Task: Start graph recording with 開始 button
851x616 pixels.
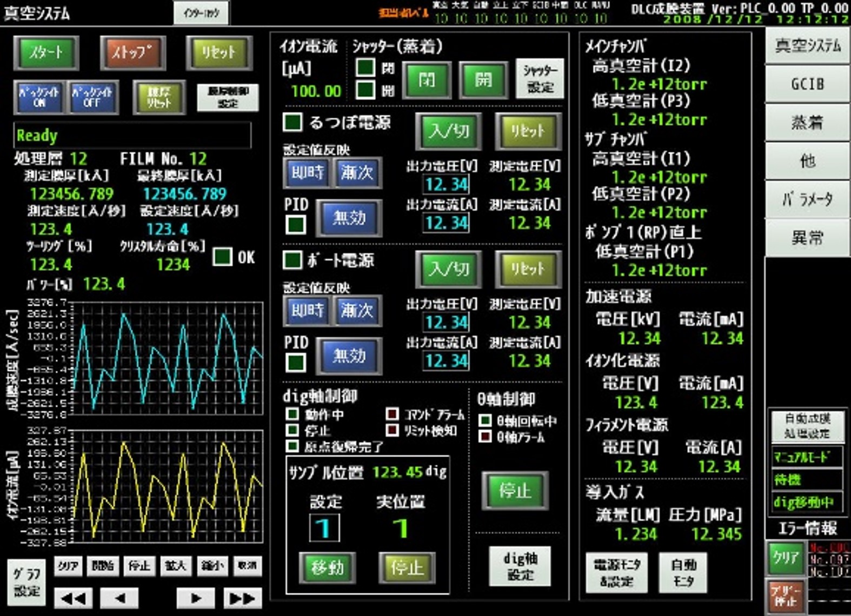Action: pyautogui.click(x=103, y=566)
